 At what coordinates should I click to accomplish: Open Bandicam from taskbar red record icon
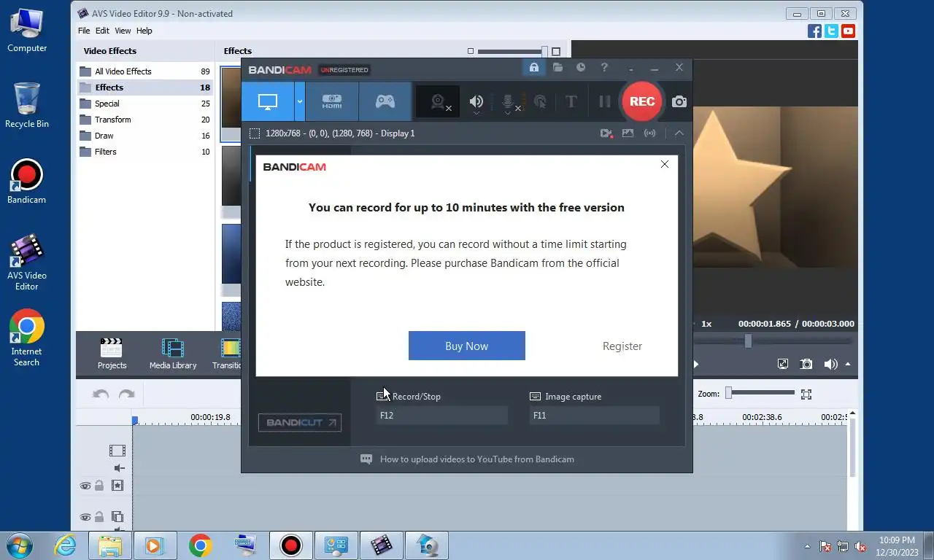(290, 545)
